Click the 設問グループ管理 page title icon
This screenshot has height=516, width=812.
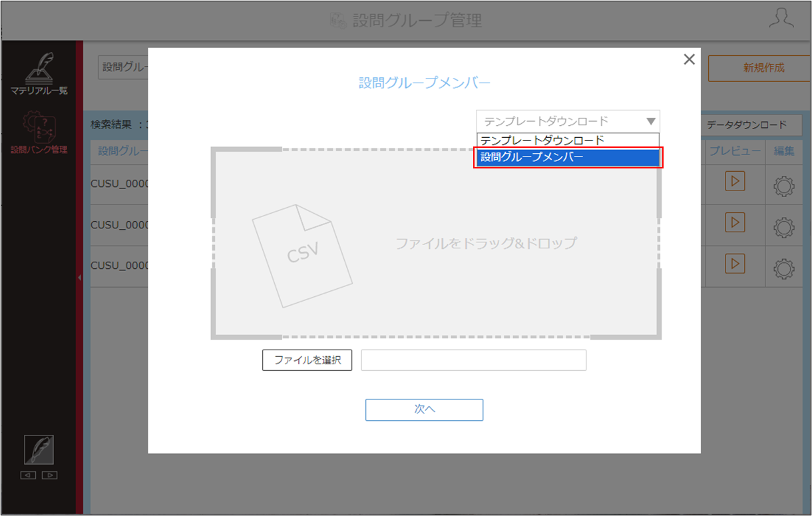point(339,21)
